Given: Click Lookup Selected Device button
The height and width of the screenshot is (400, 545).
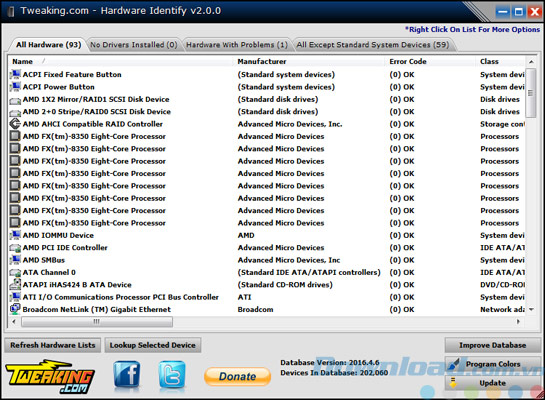Looking at the screenshot, I should coord(153,345).
